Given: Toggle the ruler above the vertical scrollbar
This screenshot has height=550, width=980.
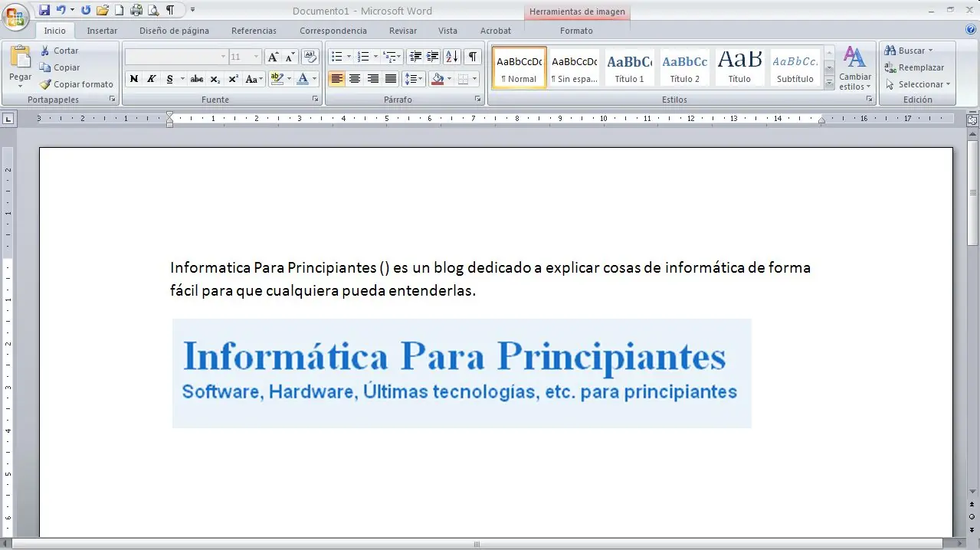Looking at the screenshot, I should click(972, 120).
